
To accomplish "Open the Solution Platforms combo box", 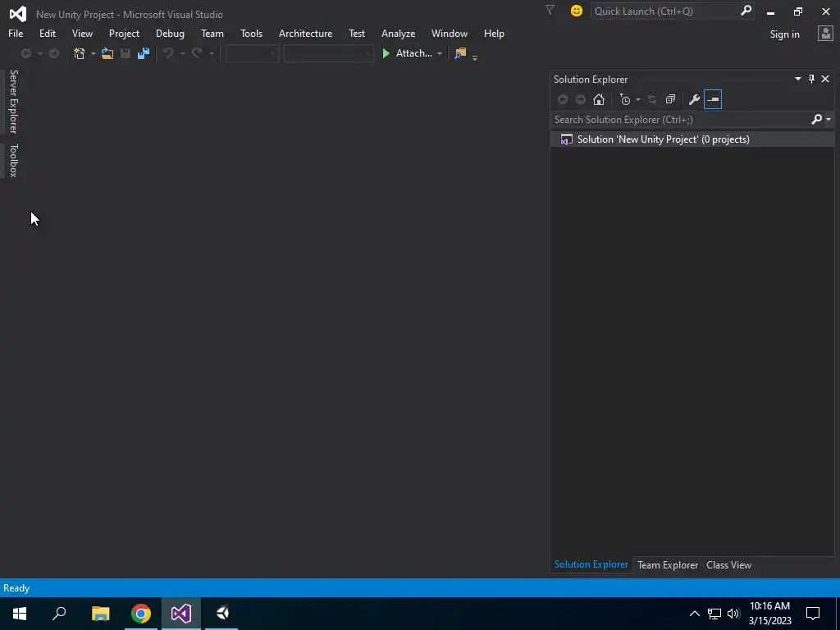I will coord(328,53).
